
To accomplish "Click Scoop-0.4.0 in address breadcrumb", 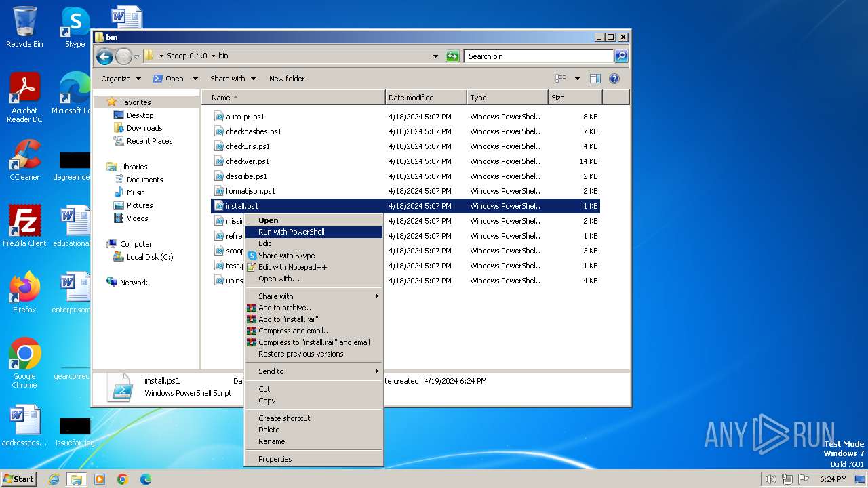I will (x=187, y=56).
